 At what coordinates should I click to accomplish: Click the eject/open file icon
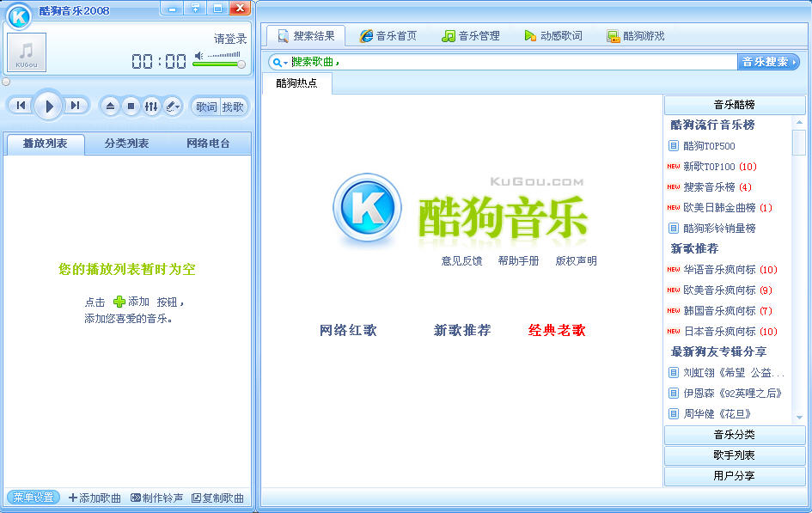coord(110,107)
